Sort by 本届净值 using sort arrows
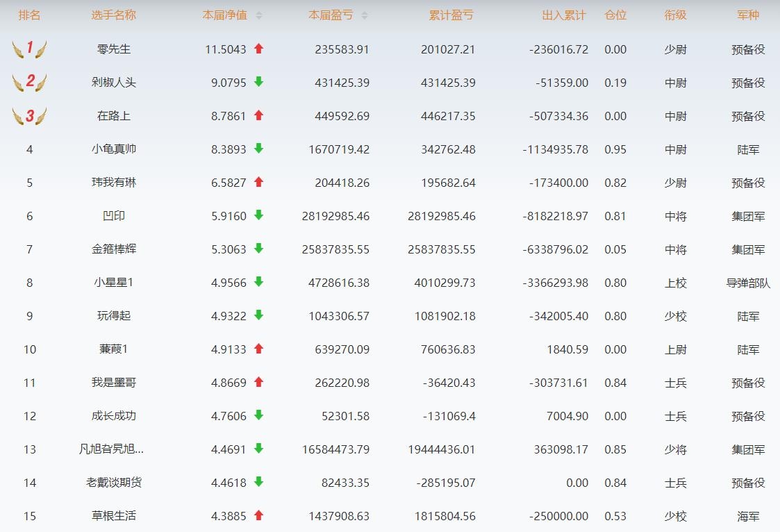Screen dimensions: 780x532 pos(259,15)
